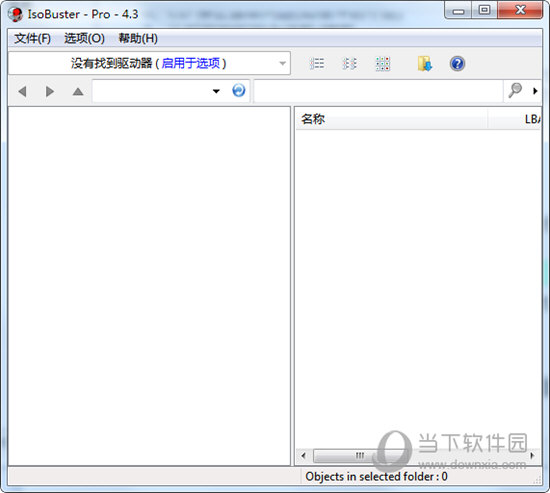Switch to large icons grid view
The height and width of the screenshot is (493, 550).
382,64
